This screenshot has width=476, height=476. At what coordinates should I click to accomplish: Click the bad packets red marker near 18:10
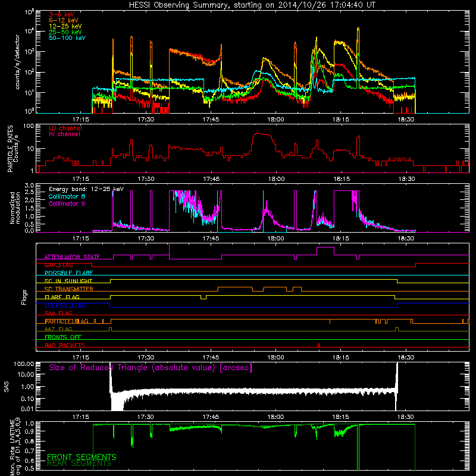(319, 345)
